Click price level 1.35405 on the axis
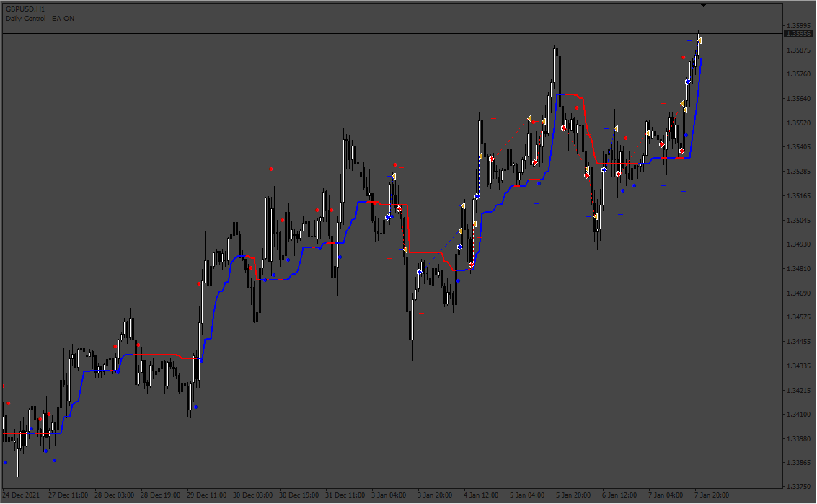817x504 pixels. click(798, 147)
